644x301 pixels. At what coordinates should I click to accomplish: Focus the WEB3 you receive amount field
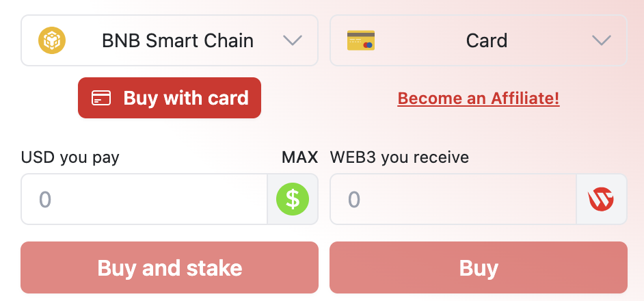[x=453, y=199]
